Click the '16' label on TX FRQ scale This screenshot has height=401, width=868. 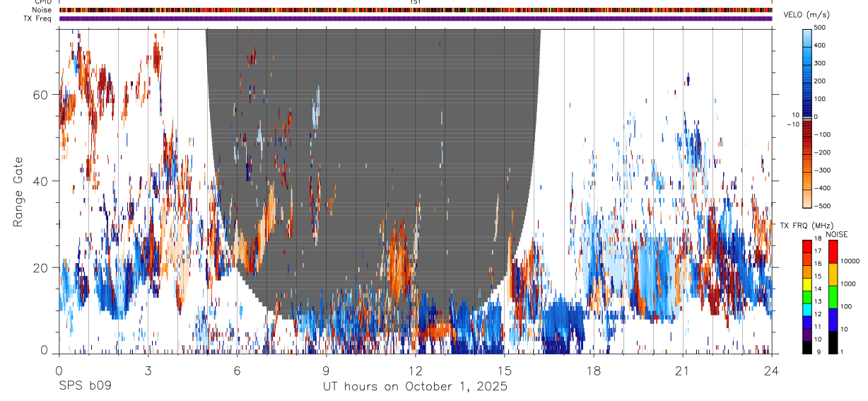click(819, 263)
